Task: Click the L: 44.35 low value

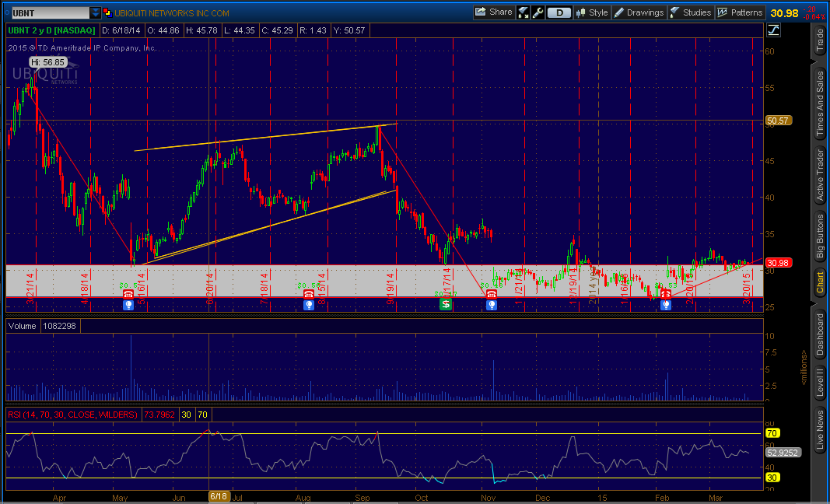Action: pyautogui.click(x=240, y=30)
